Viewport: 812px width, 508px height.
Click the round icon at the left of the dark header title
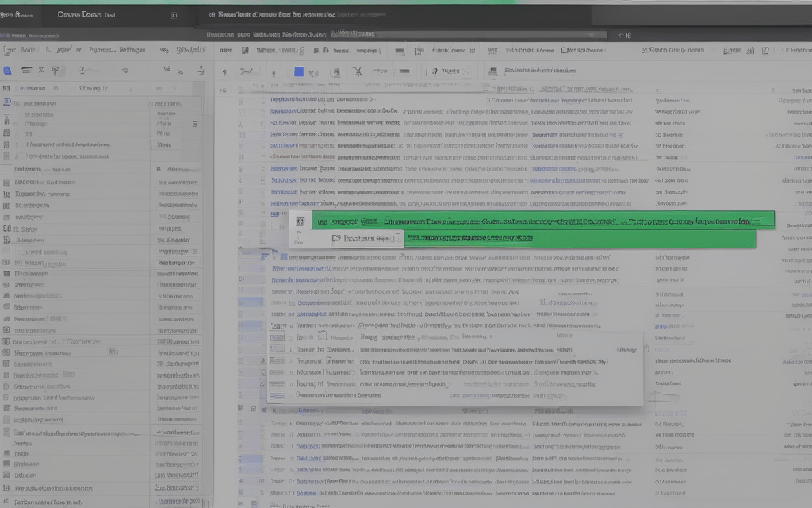pos(212,15)
